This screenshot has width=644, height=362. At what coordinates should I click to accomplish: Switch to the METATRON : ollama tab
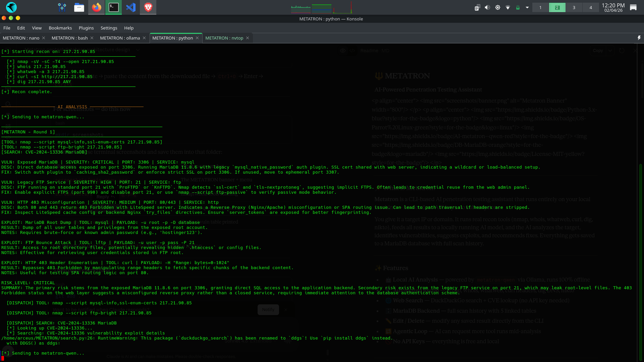[120, 38]
